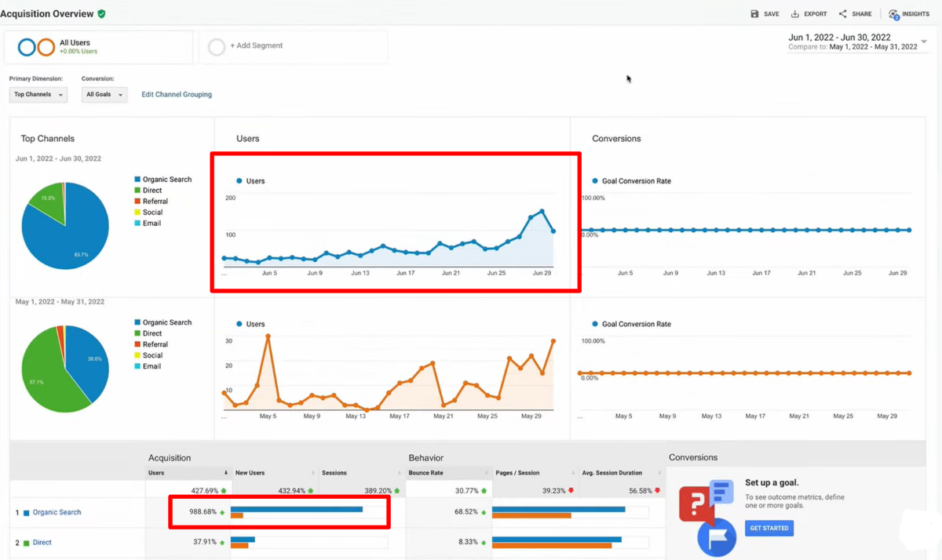The height and width of the screenshot is (560, 942).
Task: Click the EXPORT button label
Action: (816, 14)
